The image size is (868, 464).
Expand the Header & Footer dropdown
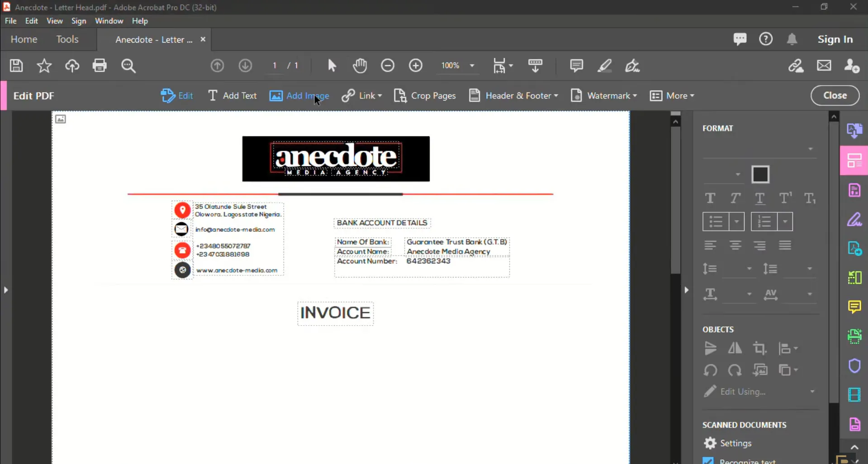point(556,96)
